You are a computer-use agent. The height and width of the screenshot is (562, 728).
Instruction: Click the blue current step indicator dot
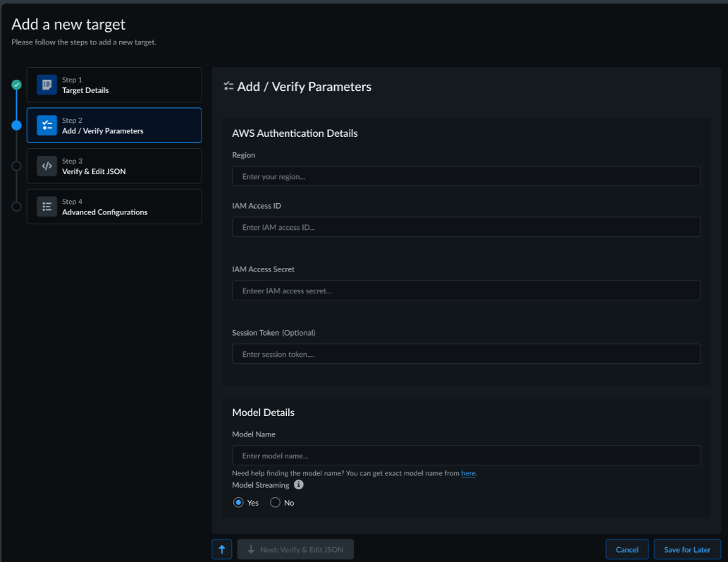point(17,126)
